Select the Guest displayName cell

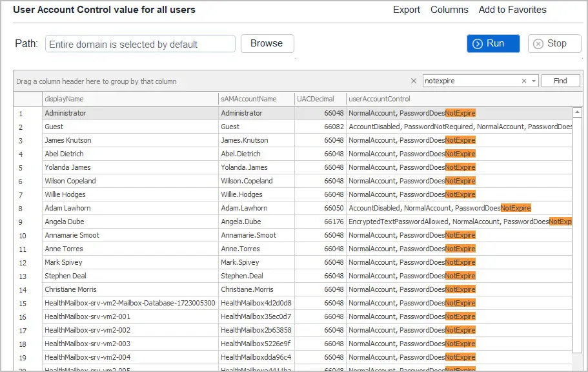pyautogui.click(x=130, y=127)
